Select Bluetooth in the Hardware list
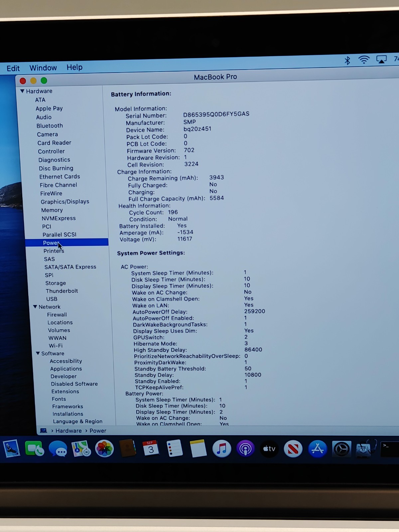This screenshot has height=532, width=399. point(50,126)
